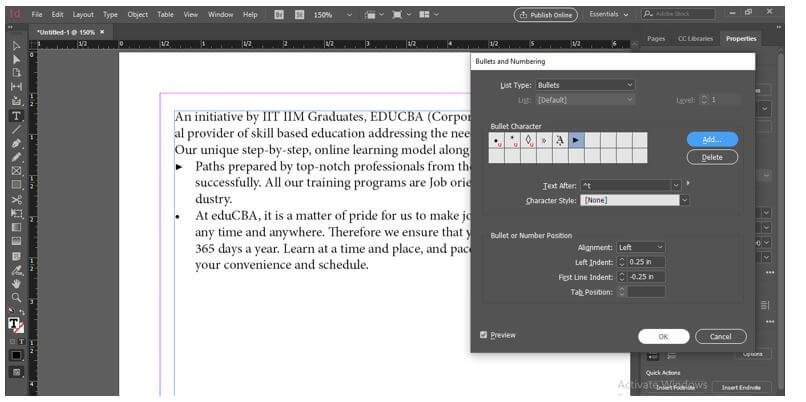This screenshot has height=402, width=806.
Task: Open the Window menu
Action: tap(221, 15)
